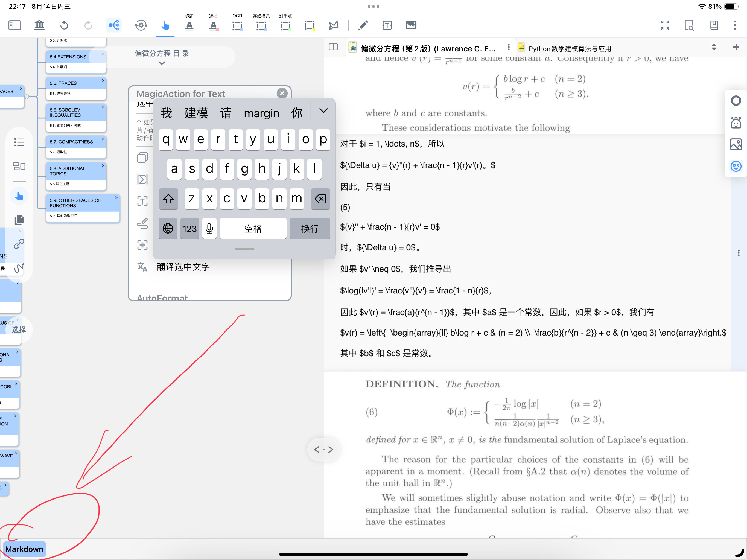Click the Markdown button at bottom left

pyautogui.click(x=24, y=549)
